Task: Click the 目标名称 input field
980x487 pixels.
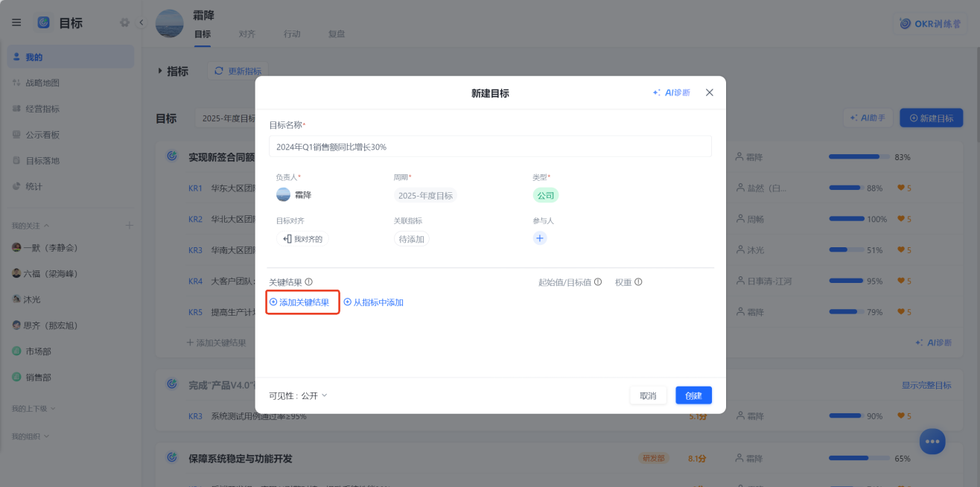Action: [x=490, y=147]
